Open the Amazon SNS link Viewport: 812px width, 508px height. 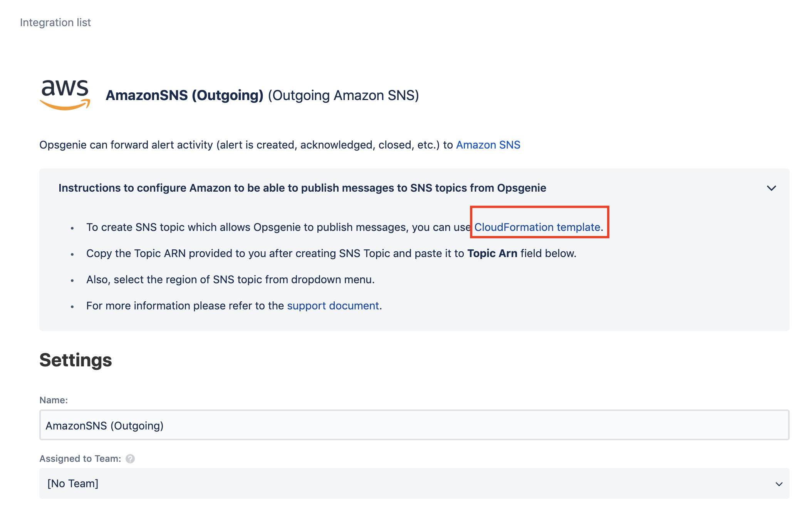(488, 145)
